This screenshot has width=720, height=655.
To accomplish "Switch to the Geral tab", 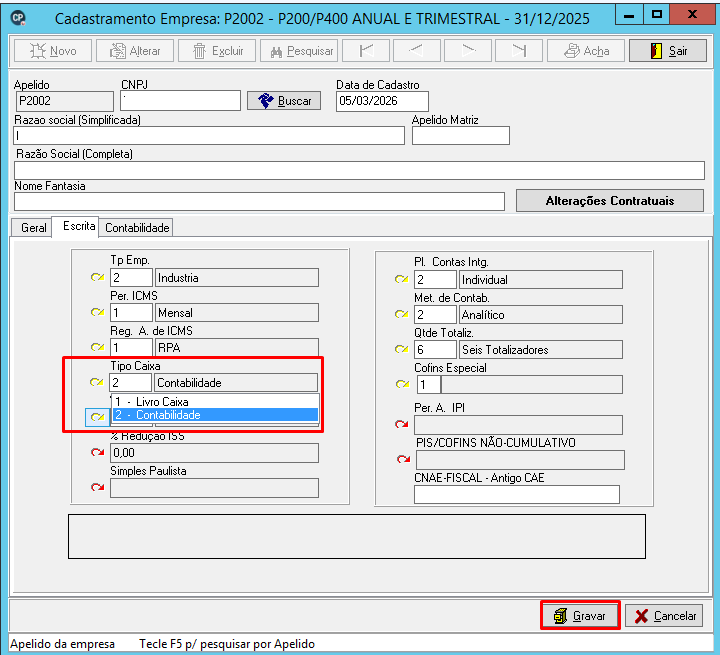I will tap(33, 227).
